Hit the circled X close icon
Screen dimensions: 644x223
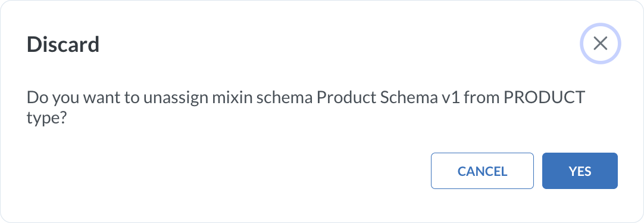coord(601,44)
